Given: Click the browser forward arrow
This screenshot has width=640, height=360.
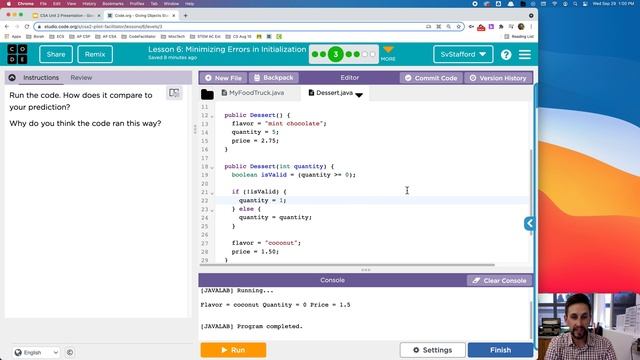Looking at the screenshot, I should pos(17,27).
